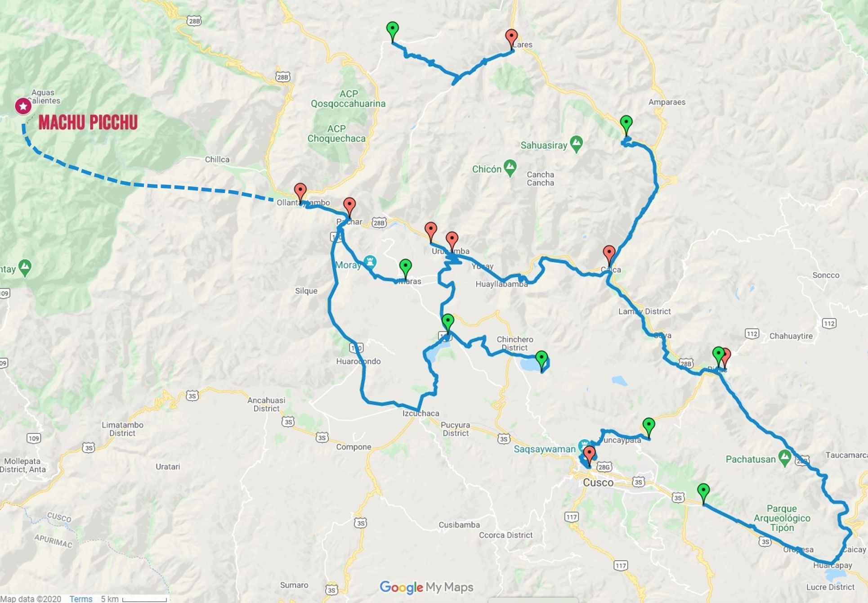The image size is (868, 603).
Task: Select the red pin at Calca
Action: coord(609,255)
